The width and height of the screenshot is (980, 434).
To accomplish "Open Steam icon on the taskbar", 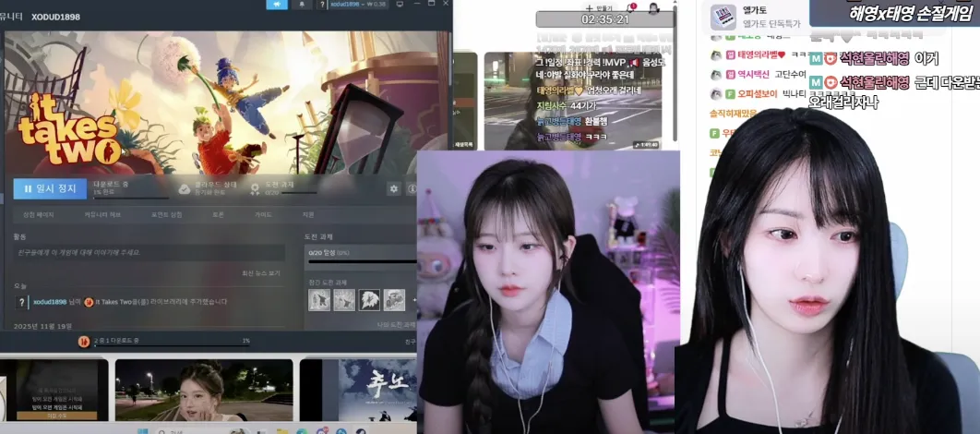I will (361, 431).
